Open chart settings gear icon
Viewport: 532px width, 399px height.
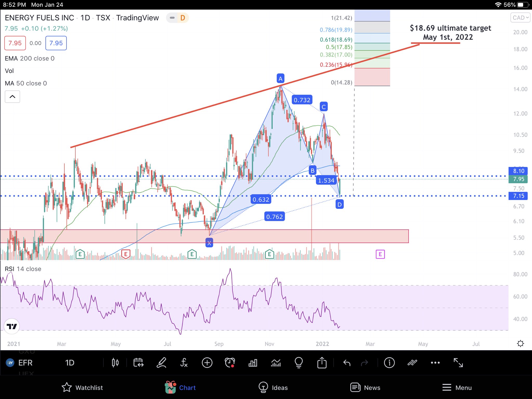coord(520,344)
